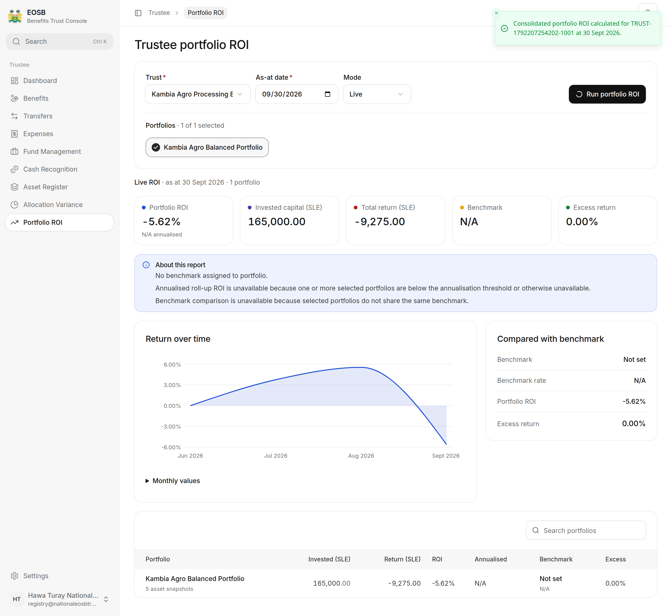
Task: Click the HT user avatar
Action: 17,599
